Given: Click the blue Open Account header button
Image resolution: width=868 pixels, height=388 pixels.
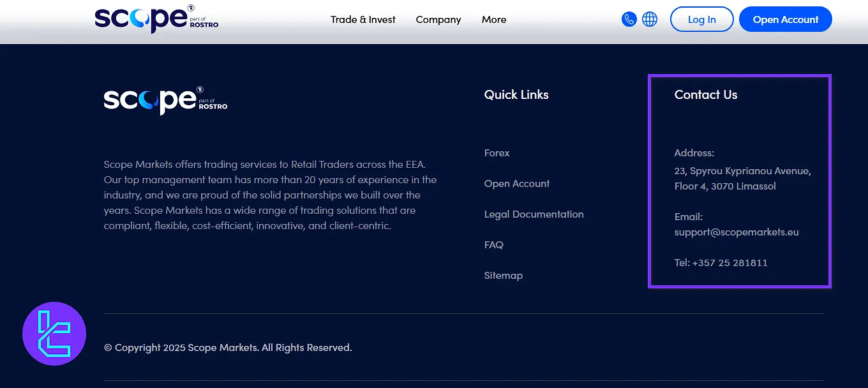Looking at the screenshot, I should click(x=785, y=20).
